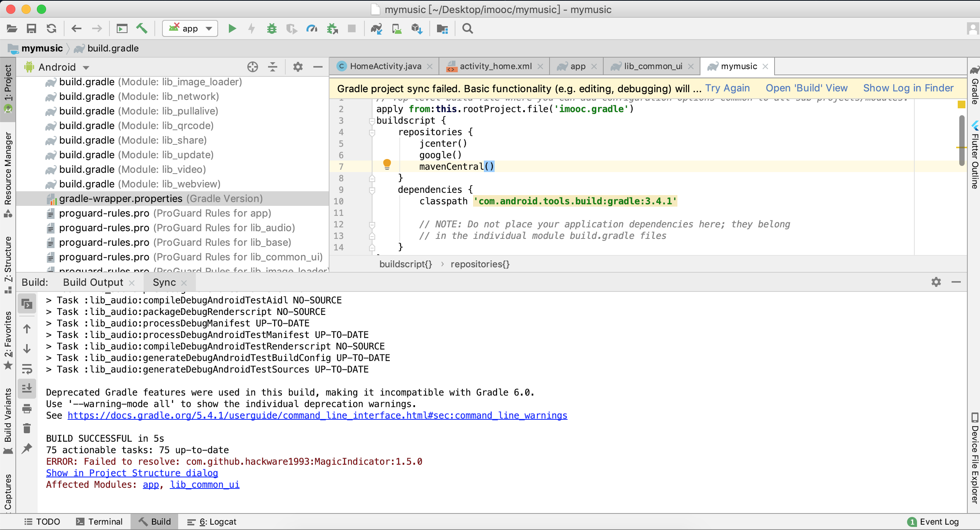
Task: Navigate back with the left arrow
Action: 76,28
